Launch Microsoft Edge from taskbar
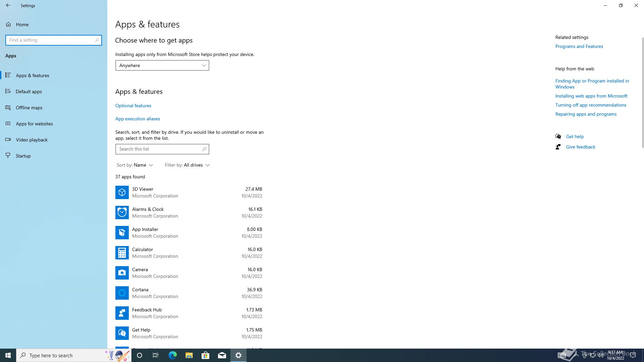The height and width of the screenshot is (362, 644). 172,355
